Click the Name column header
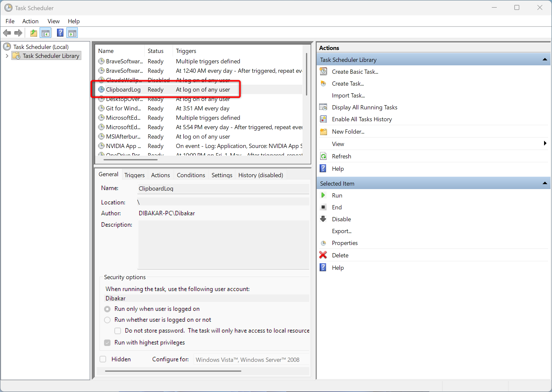The height and width of the screenshot is (392, 552). tap(120, 51)
